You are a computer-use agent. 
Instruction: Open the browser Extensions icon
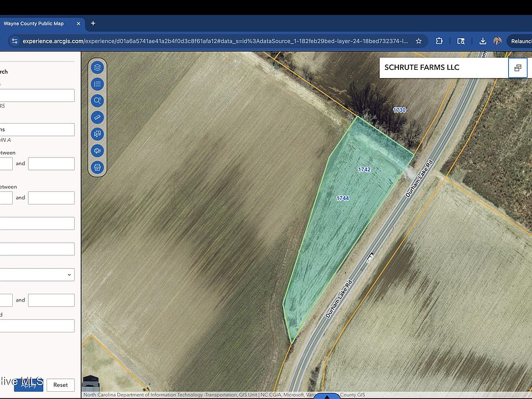(439, 40)
